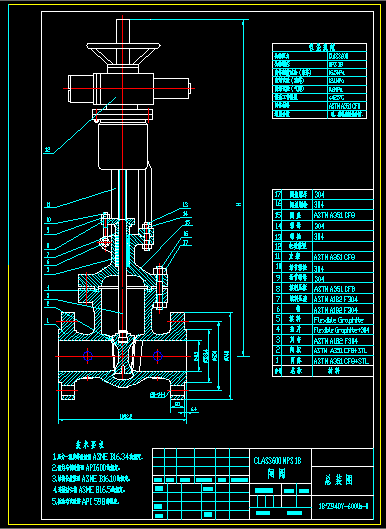
Task: Select row 2 material ASTM A351 CF8+STL
Action: click(x=340, y=351)
